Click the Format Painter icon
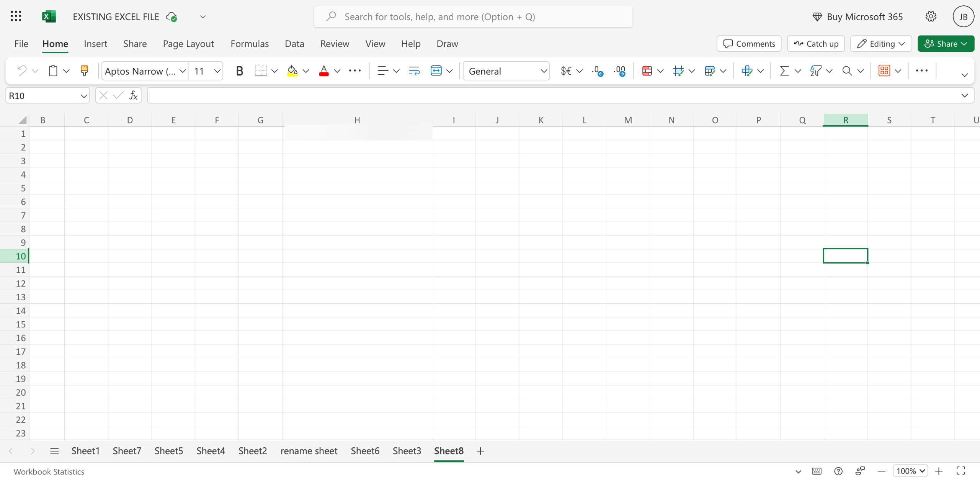 pyautogui.click(x=84, y=71)
